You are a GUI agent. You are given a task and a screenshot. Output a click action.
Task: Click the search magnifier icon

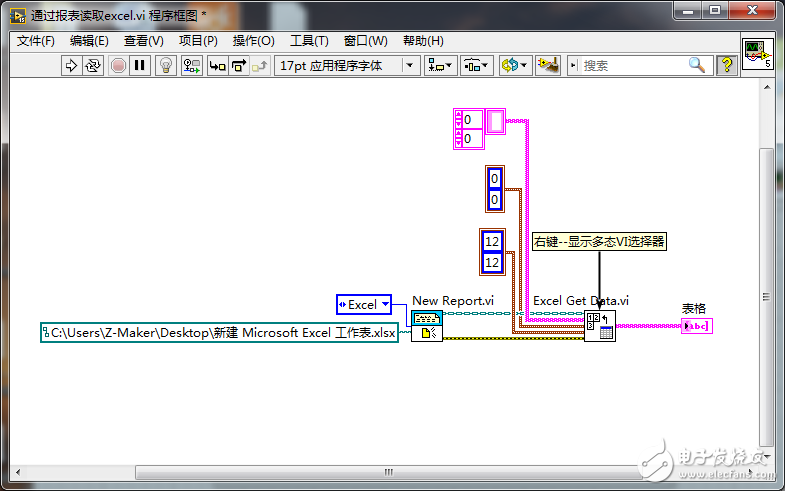click(x=697, y=65)
